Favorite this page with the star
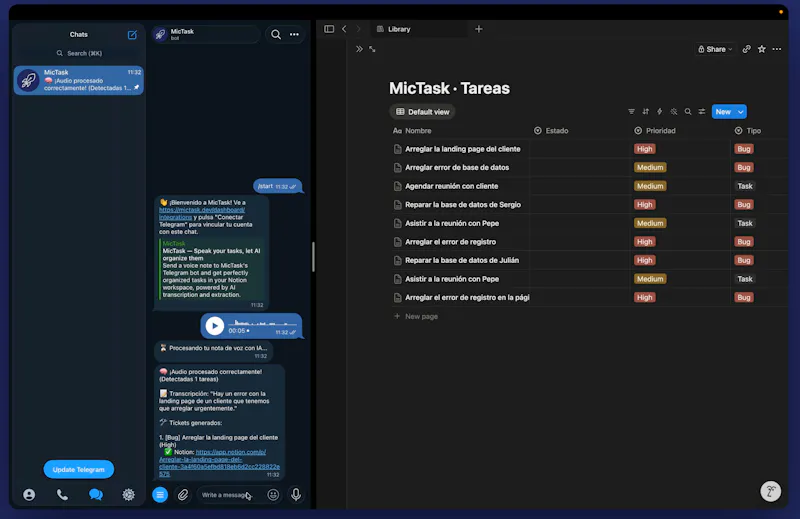The image size is (800, 519). pyautogui.click(x=762, y=49)
